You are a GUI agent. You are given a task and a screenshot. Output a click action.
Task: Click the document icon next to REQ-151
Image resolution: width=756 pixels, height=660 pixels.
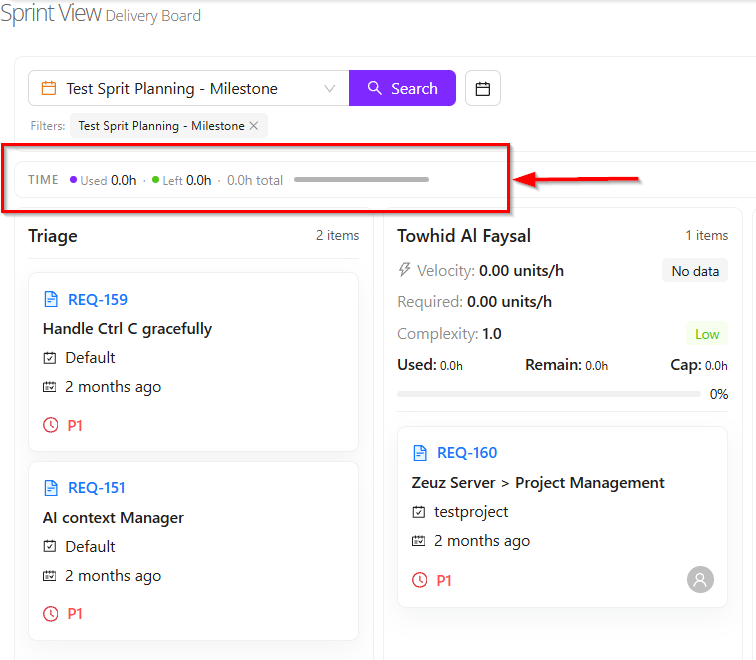pyautogui.click(x=52, y=488)
